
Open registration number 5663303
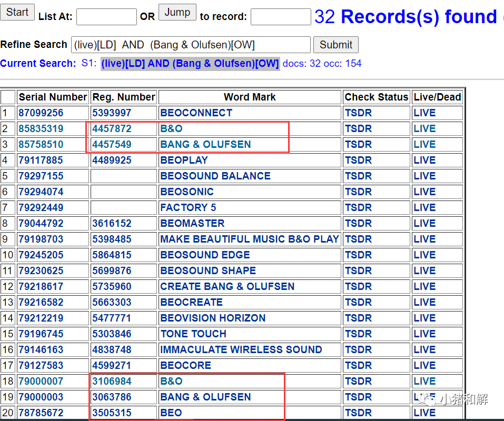tap(112, 302)
